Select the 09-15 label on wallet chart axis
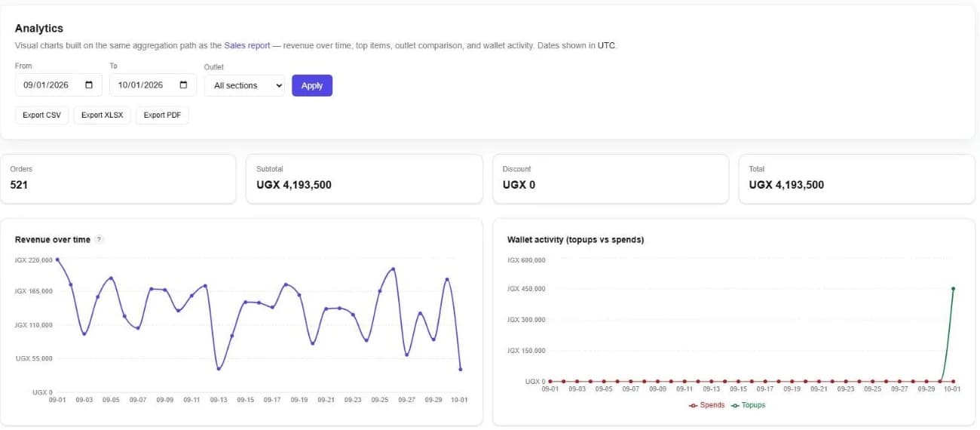 coord(738,389)
